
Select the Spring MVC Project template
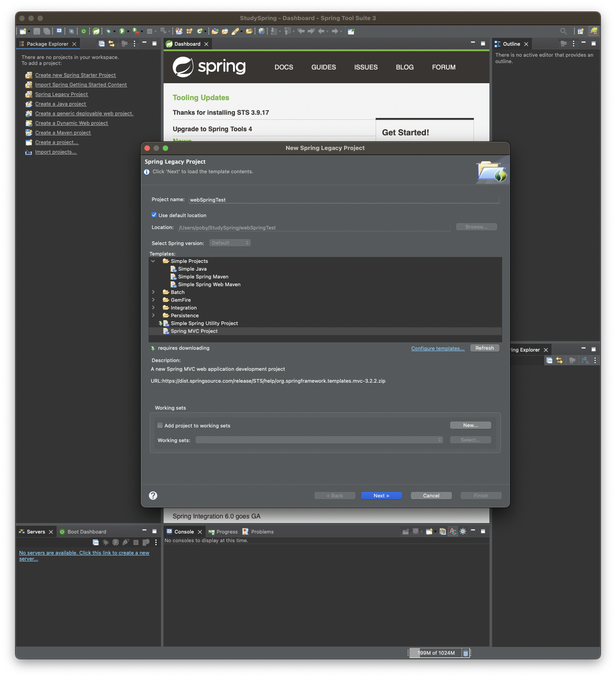click(194, 331)
